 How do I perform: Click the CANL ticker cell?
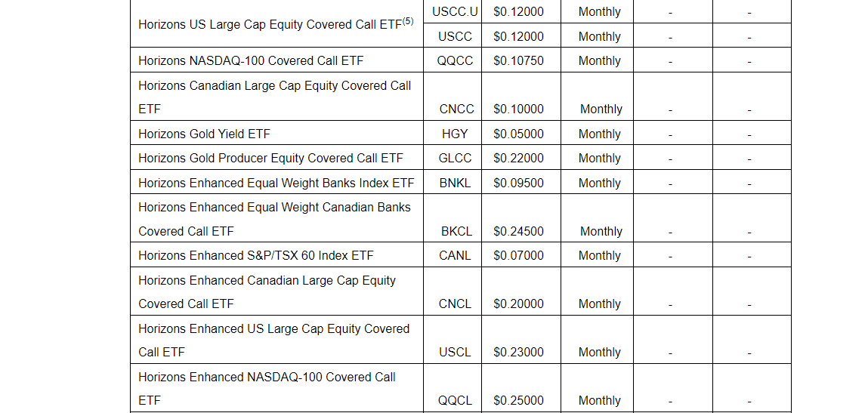click(x=455, y=255)
